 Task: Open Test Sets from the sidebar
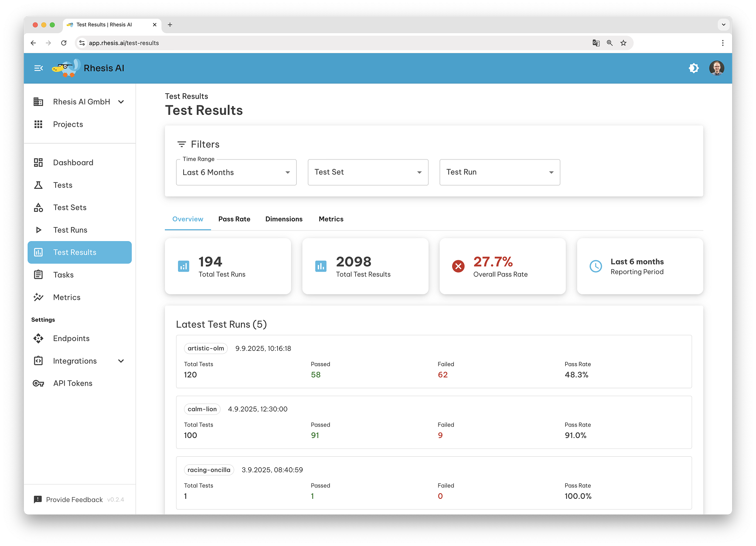tap(70, 207)
